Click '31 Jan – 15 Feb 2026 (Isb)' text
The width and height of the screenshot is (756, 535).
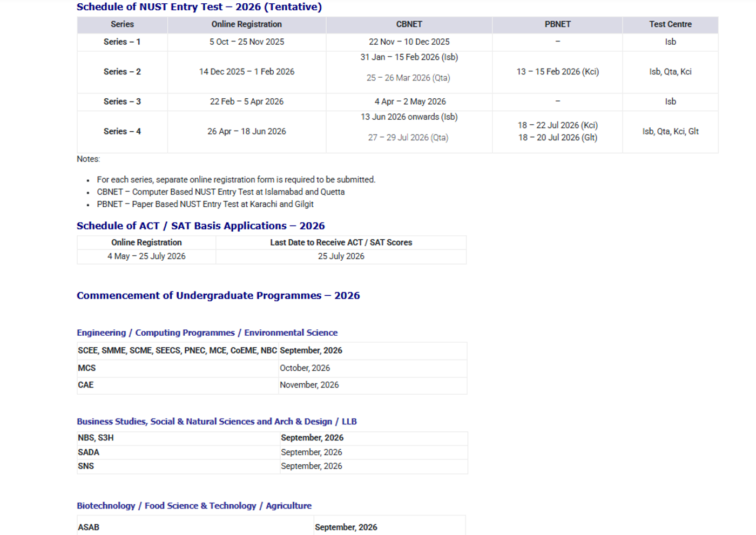click(x=409, y=57)
